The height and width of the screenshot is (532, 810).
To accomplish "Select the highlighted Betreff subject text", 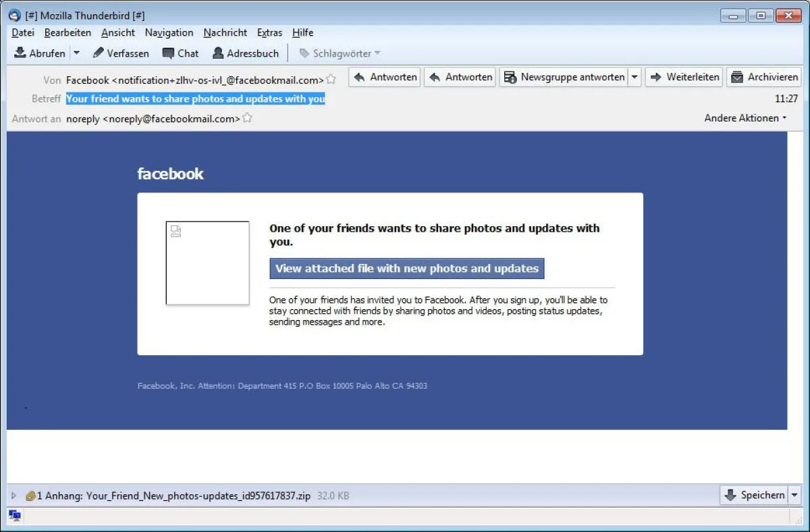I will 195,99.
